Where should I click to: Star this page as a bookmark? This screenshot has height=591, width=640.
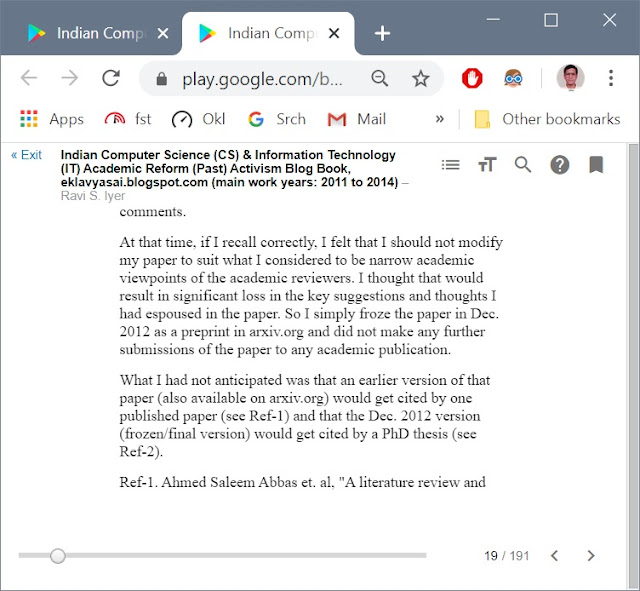[420, 78]
